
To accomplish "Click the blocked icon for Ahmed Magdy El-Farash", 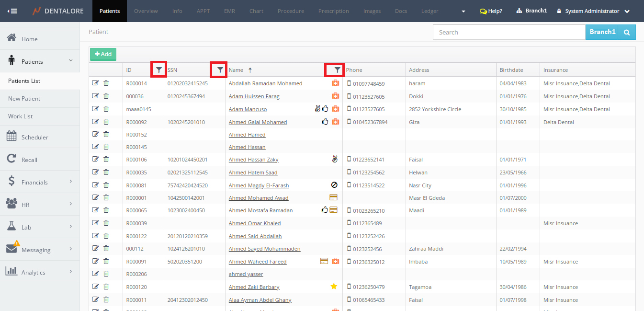I will [334, 185].
